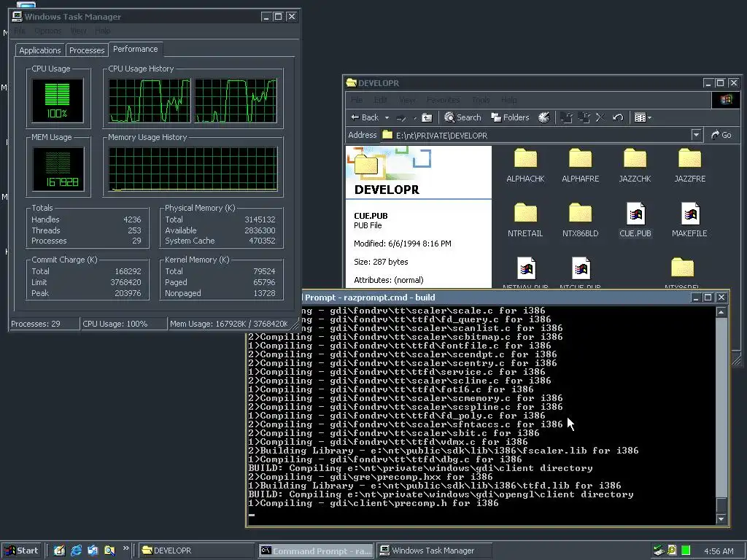This screenshot has height=560, width=747.
Task: Switch to Windows Task Manager taskbar button
Action: [434, 551]
